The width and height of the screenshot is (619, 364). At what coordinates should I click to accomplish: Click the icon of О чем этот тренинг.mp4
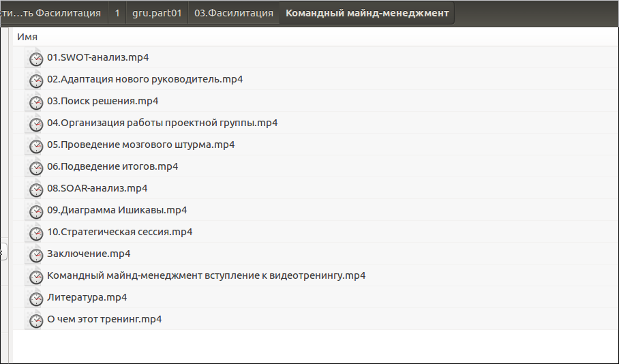35,320
